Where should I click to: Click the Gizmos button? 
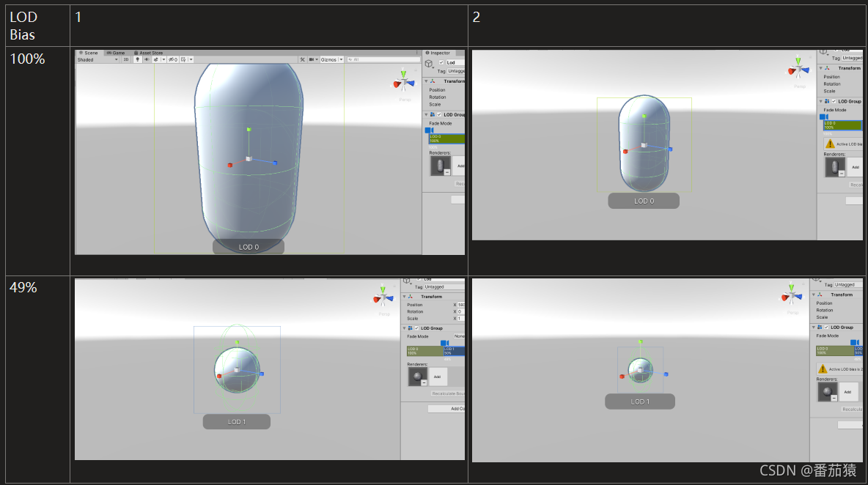coord(328,60)
